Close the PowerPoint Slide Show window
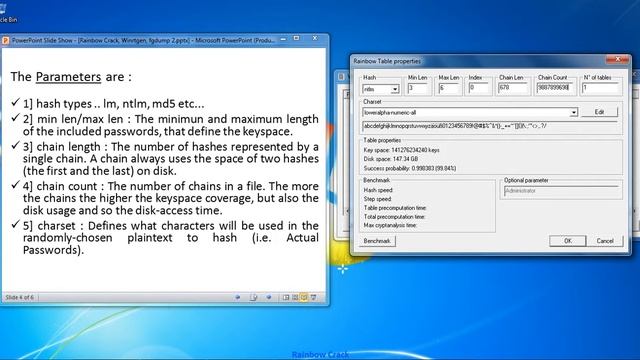Viewport: 640px width, 360px height. point(315,38)
